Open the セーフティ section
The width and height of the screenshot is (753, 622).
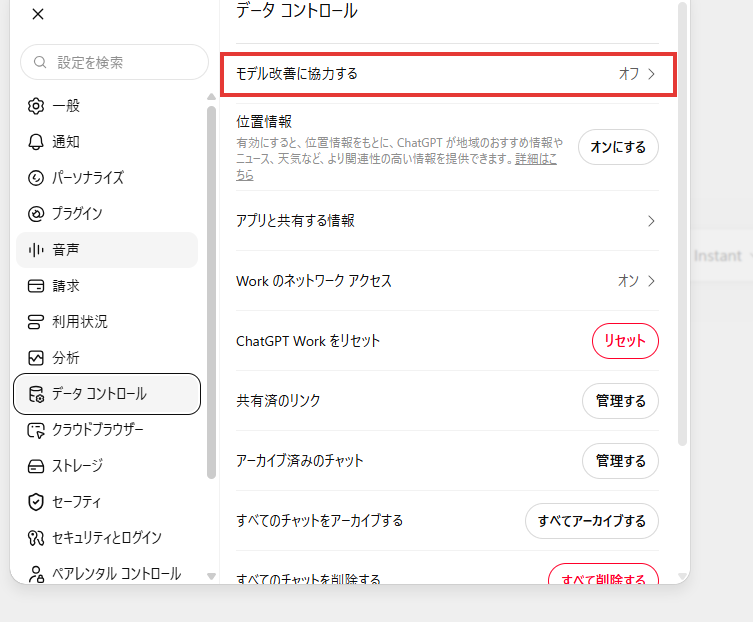107,502
